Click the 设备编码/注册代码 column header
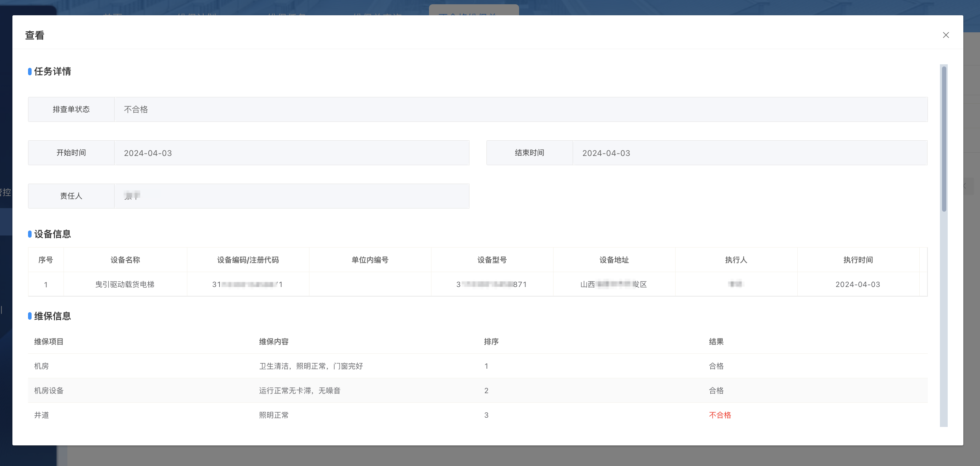Image resolution: width=980 pixels, height=466 pixels. click(248, 260)
